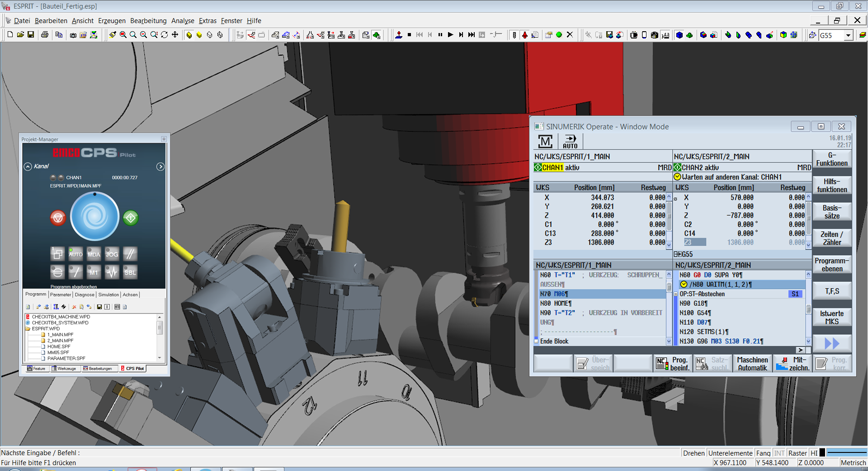Image resolution: width=868 pixels, height=471 pixels.
Task: Click the Hilfsfunktionen softkey
Action: (832, 186)
